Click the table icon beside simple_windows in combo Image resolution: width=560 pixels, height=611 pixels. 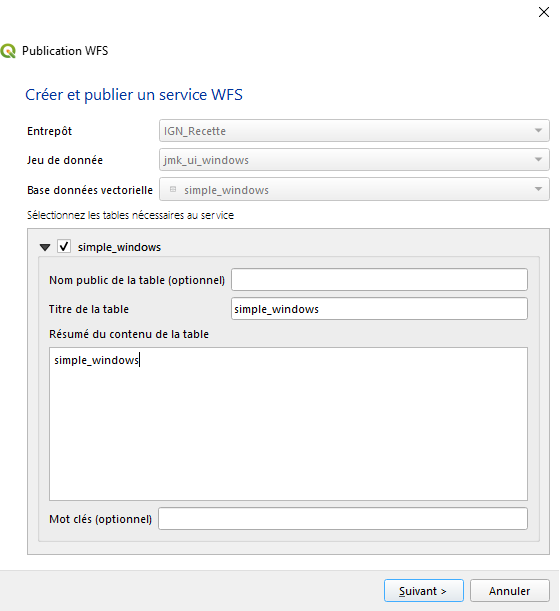173,190
